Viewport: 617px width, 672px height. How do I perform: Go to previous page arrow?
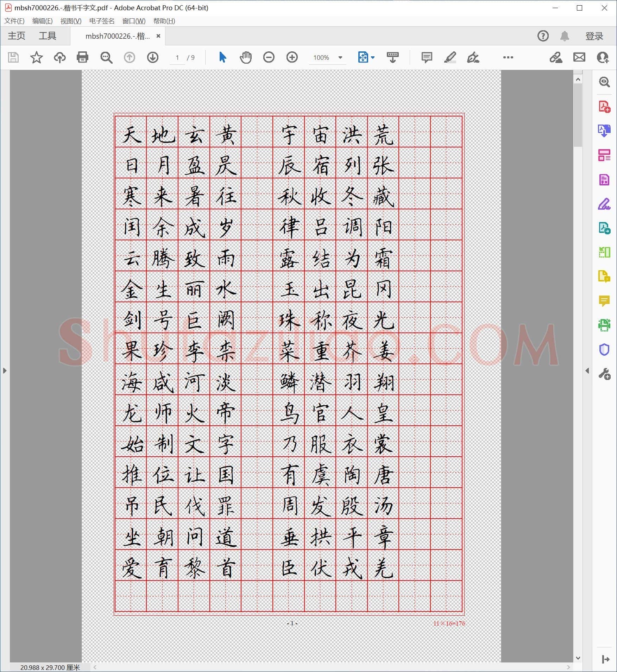130,57
